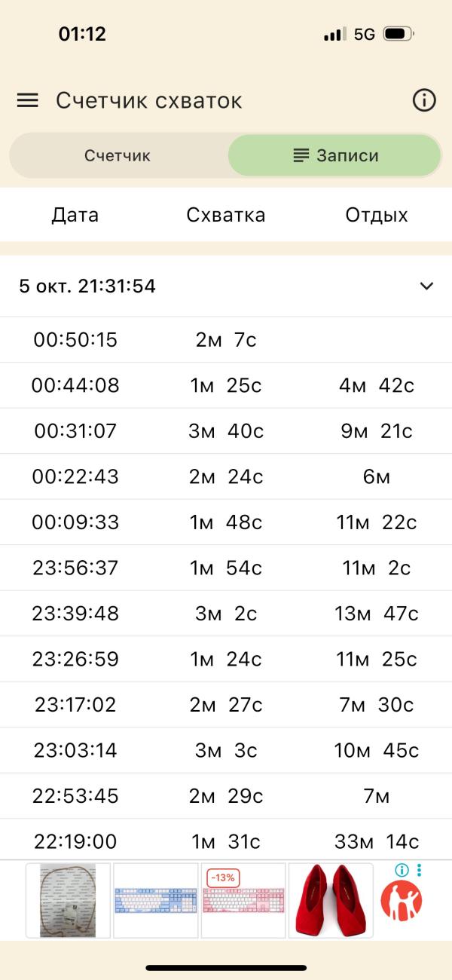The image size is (452, 980).
Task: Switch to the Счетчик tab
Action: pyautogui.click(x=118, y=156)
